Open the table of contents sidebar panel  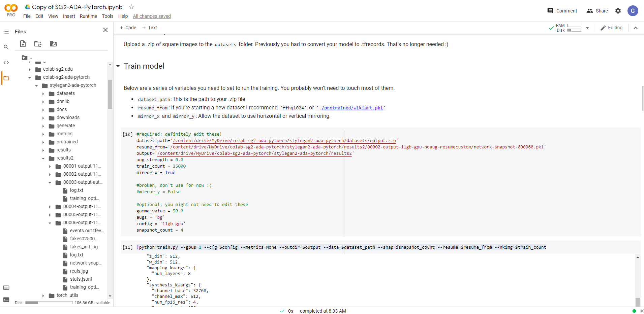(x=6, y=31)
